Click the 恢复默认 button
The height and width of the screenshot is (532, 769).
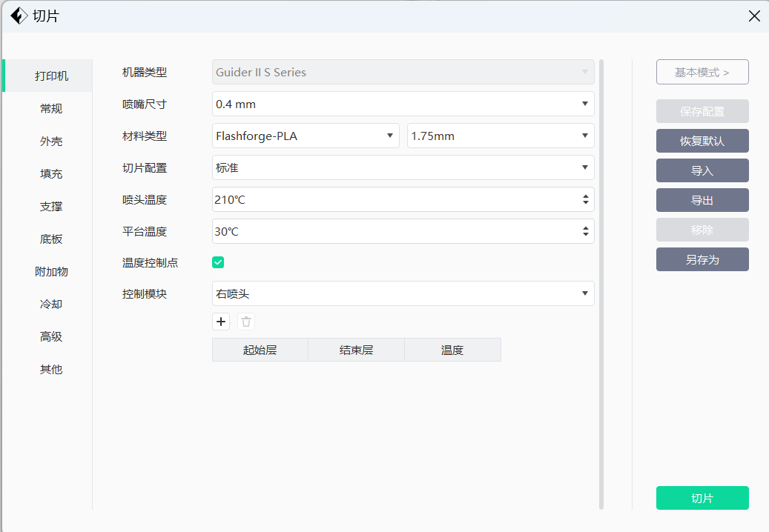pyautogui.click(x=702, y=141)
